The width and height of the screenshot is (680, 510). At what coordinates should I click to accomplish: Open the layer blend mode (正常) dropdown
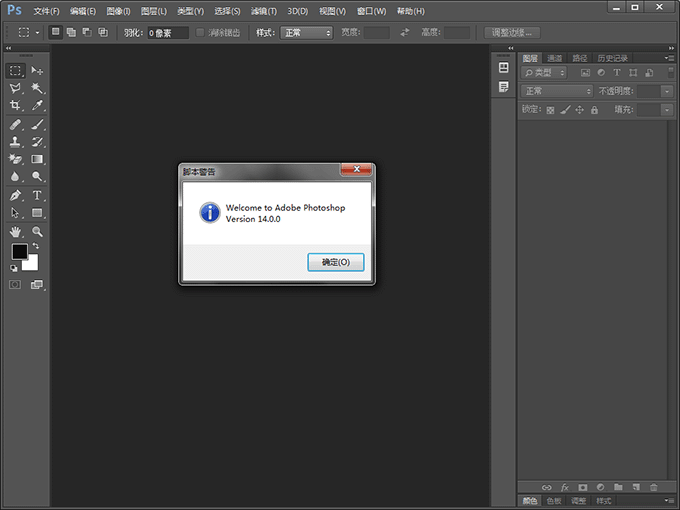557,91
